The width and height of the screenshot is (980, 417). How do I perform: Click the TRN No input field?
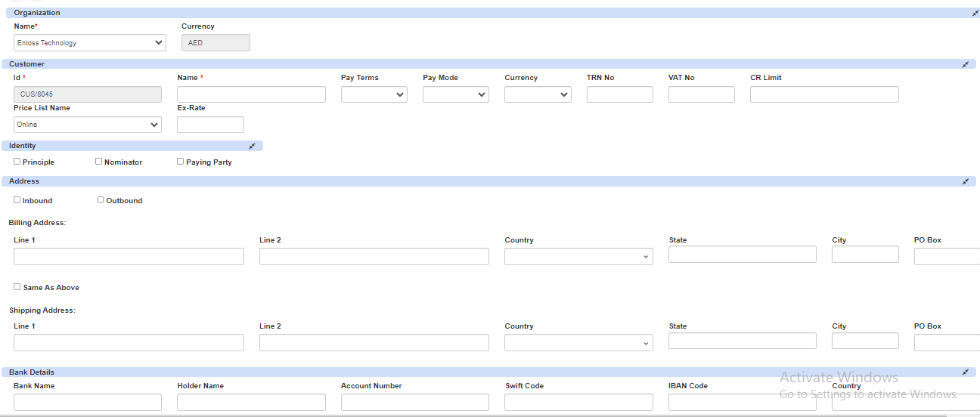(619, 94)
